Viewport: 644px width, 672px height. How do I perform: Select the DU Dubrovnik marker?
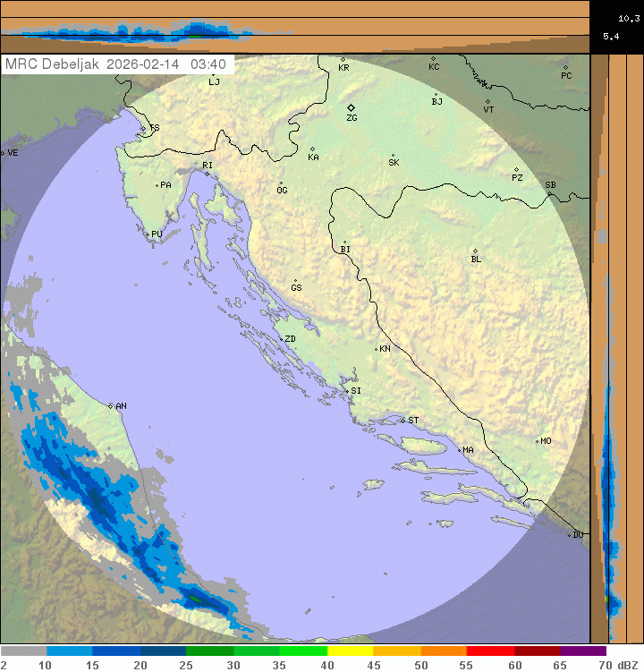pyautogui.click(x=571, y=535)
